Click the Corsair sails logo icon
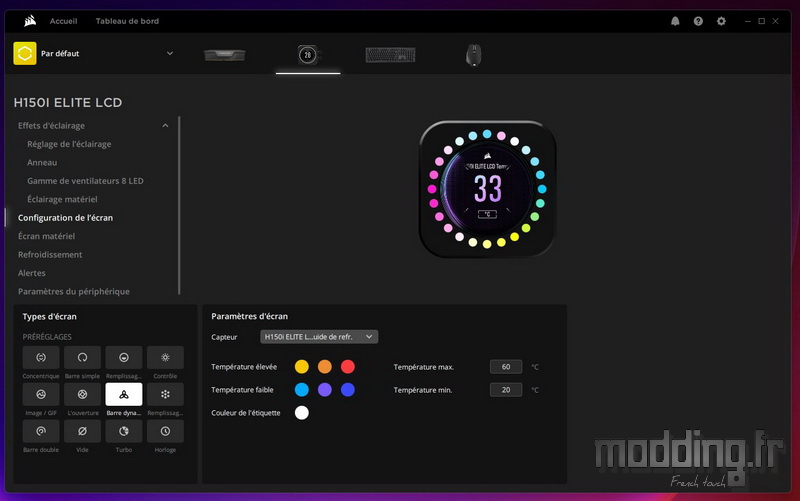Viewport: 800px width, 501px height. point(30,21)
